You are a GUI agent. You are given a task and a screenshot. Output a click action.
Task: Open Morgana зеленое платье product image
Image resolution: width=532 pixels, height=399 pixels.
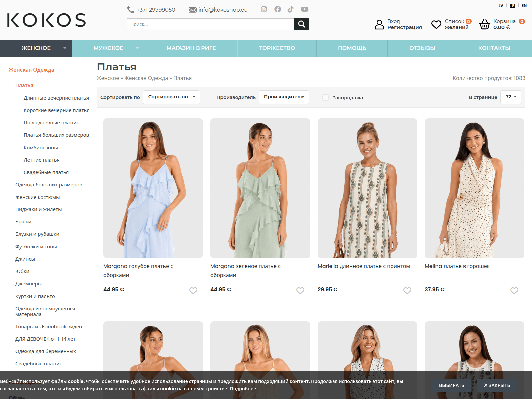click(260, 188)
